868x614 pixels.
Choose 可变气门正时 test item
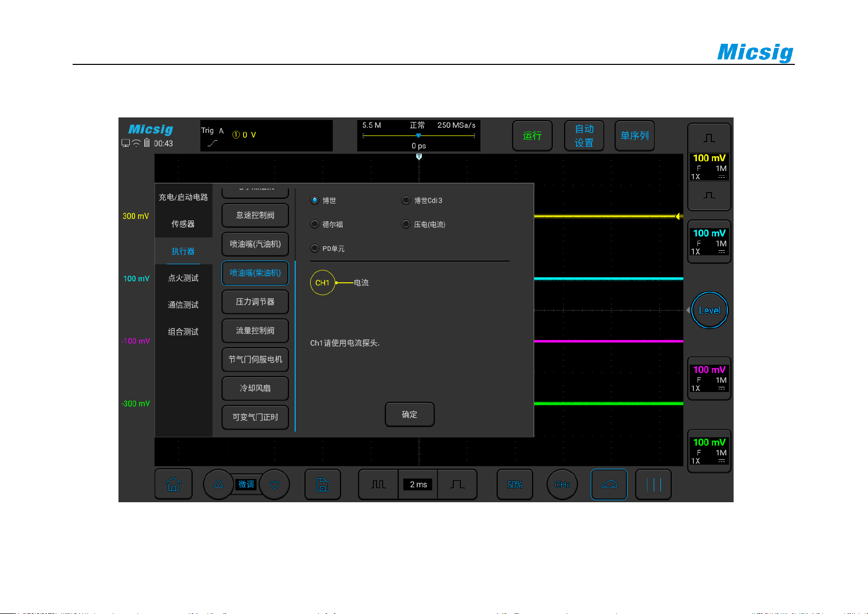(x=255, y=417)
